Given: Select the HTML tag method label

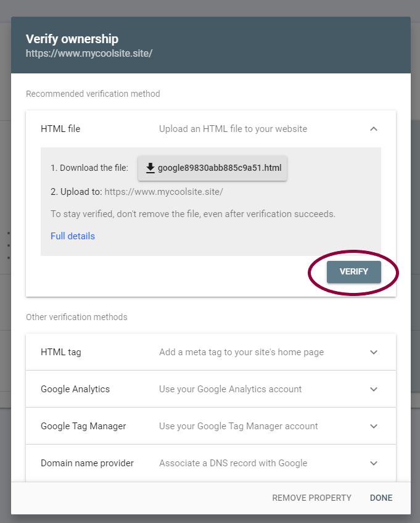Looking at the screenshot, I should (60, 352).
